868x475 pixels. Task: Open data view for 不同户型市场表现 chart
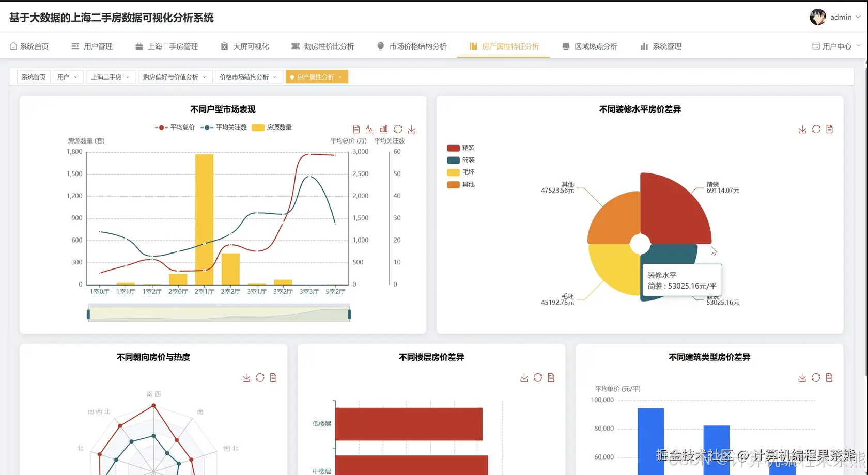(x=356, y=129)
